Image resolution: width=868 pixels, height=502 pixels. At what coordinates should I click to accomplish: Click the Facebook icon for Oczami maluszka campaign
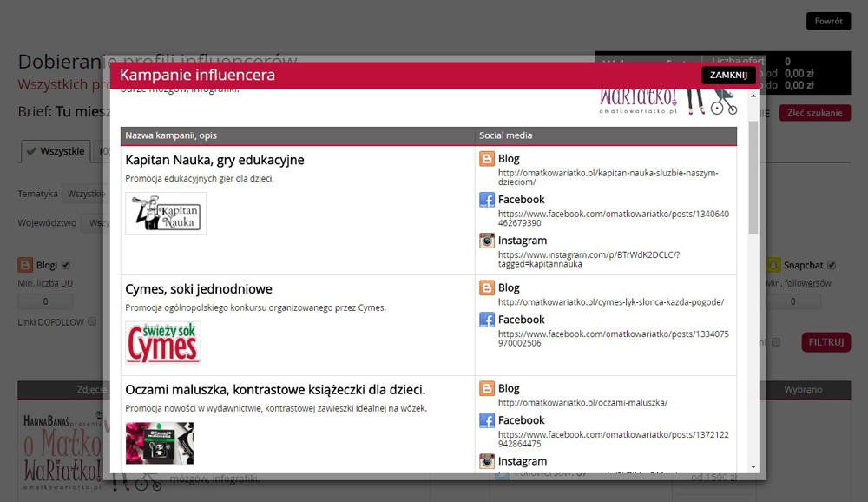pyautogui.click(x=487, y=420)
